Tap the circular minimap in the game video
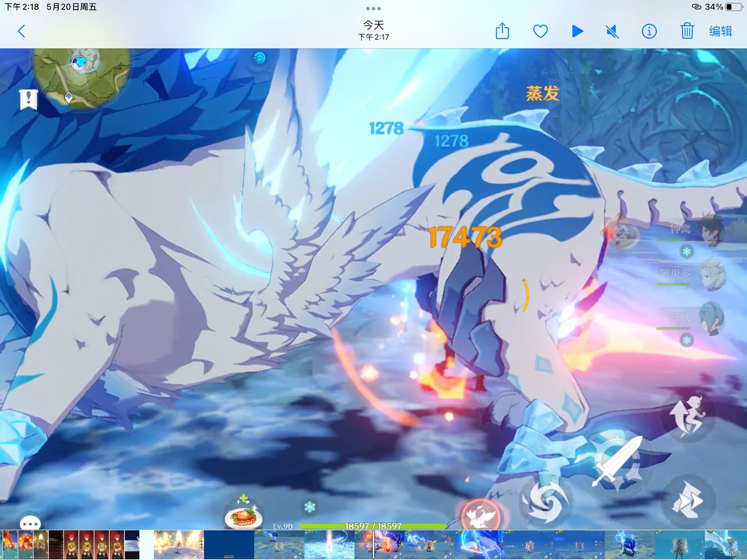Image resolution: width=747 pixels, height=560 pixels. tap(82, 78)
